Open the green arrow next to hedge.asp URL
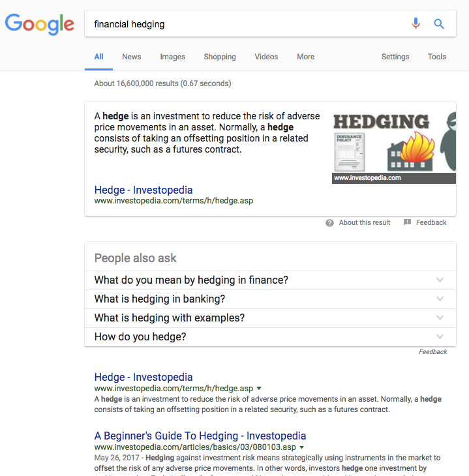Image resolution: width=469 pixels, height=476 pixels. (x=259, y=388)
